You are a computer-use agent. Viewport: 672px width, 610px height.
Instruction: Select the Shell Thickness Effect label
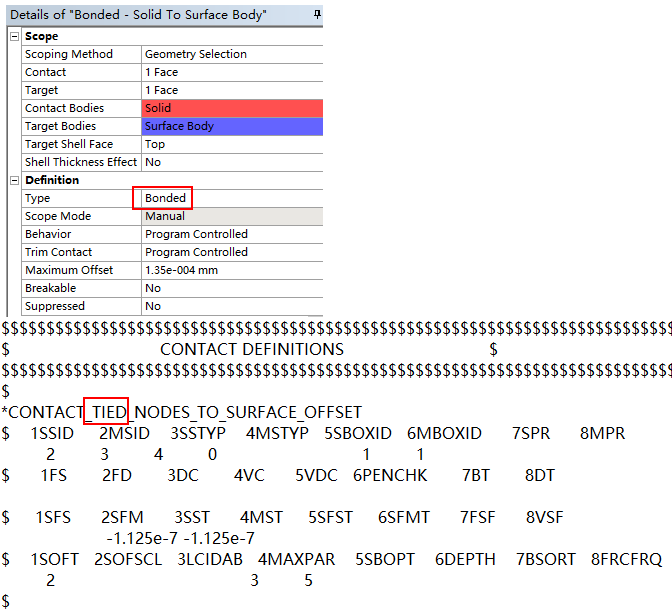click(81, 162)
